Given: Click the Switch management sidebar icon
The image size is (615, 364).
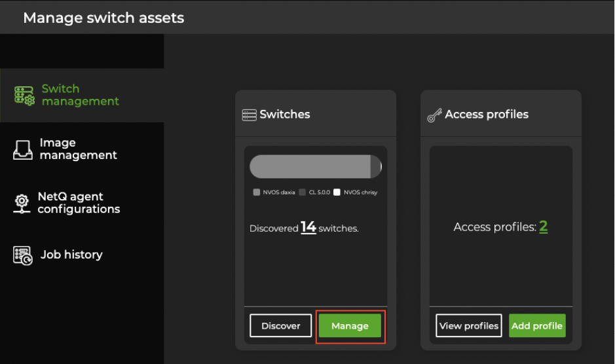Looking at the screenshot, I should coord(24,96).
